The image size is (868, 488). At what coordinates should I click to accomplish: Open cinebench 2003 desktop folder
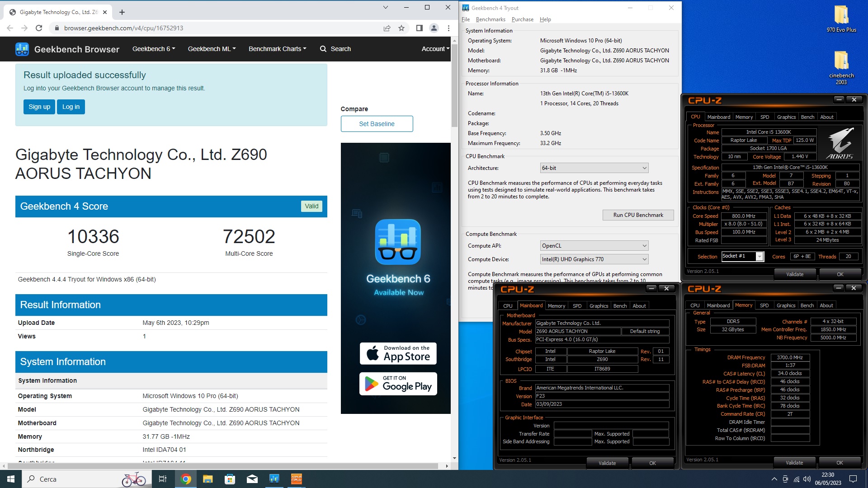pyautogui.click(x=841, y=67)
